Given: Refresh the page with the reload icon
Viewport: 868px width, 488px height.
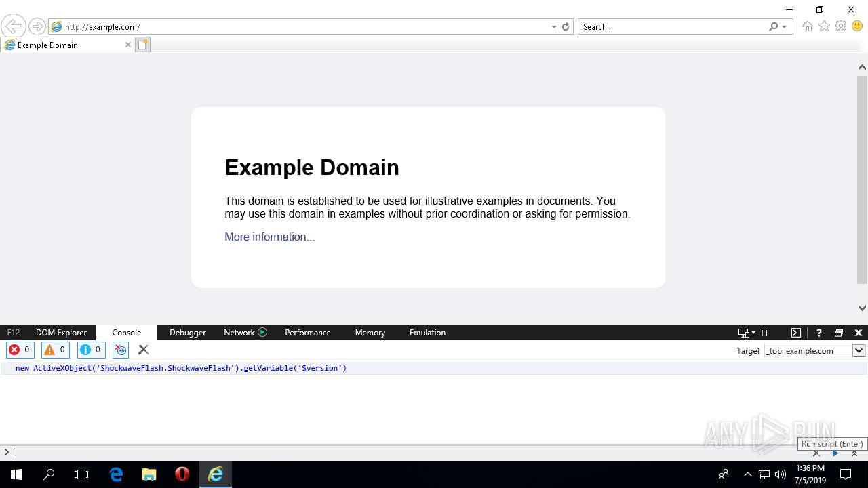Looking at the screenshot, I should click(566, 27).
